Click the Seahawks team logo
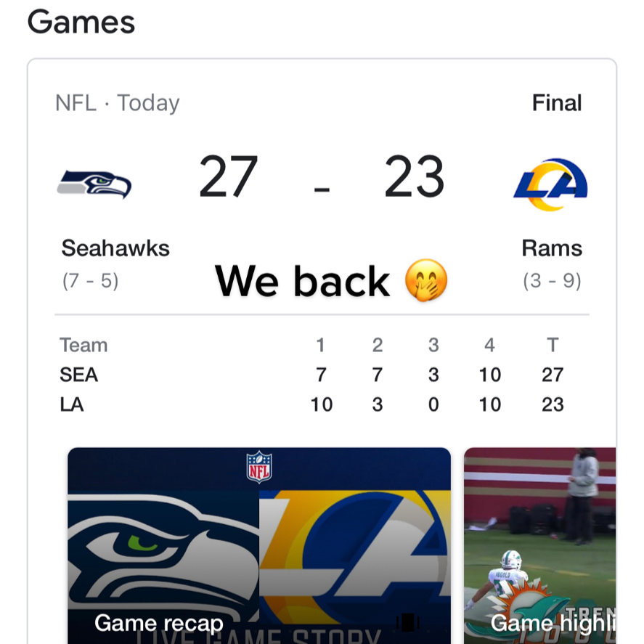 tap(94, 183)
